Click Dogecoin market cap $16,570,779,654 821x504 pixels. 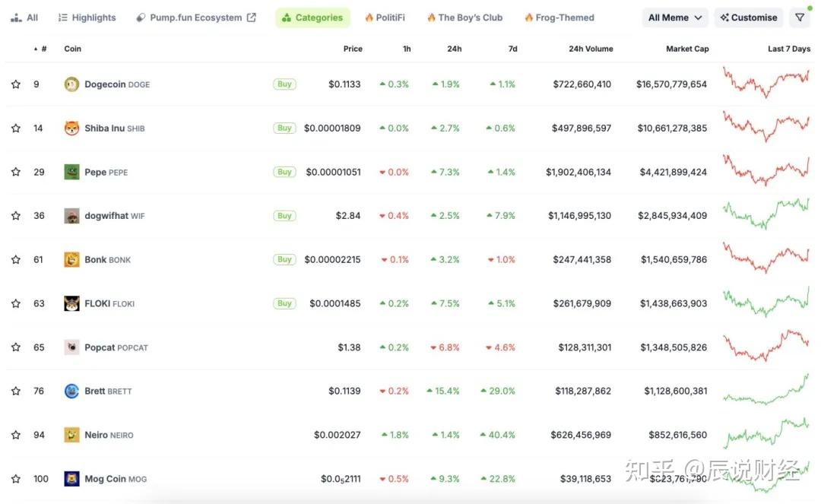pyautogui.click(x=671, y=84)
